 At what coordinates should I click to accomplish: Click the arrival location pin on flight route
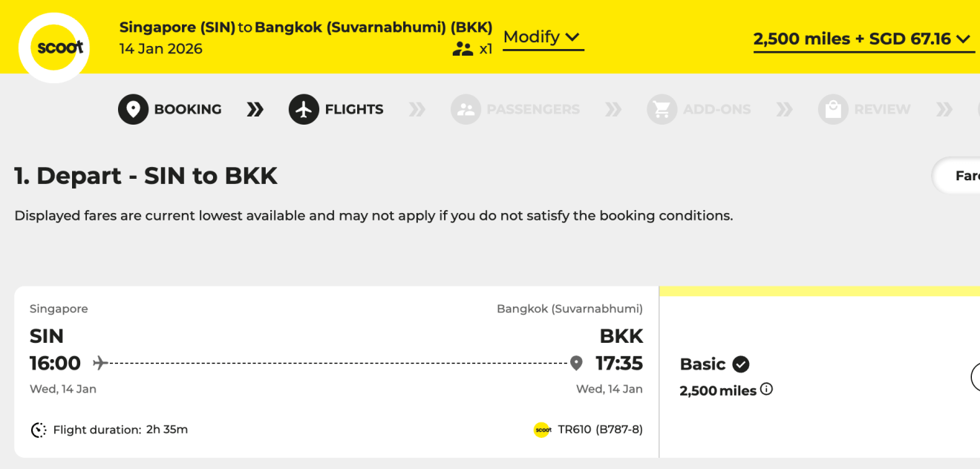pos(576,363)
